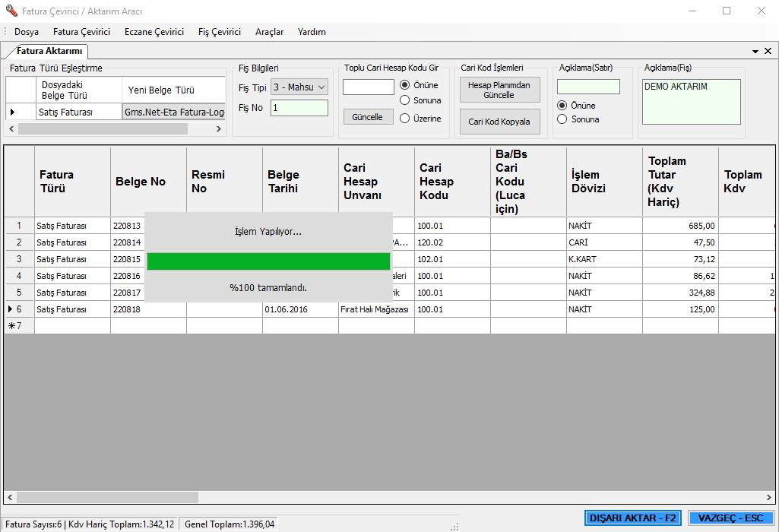Click the app wrench icon in title bar
Viewport: 779px width, 532px height.
(11, 11)
